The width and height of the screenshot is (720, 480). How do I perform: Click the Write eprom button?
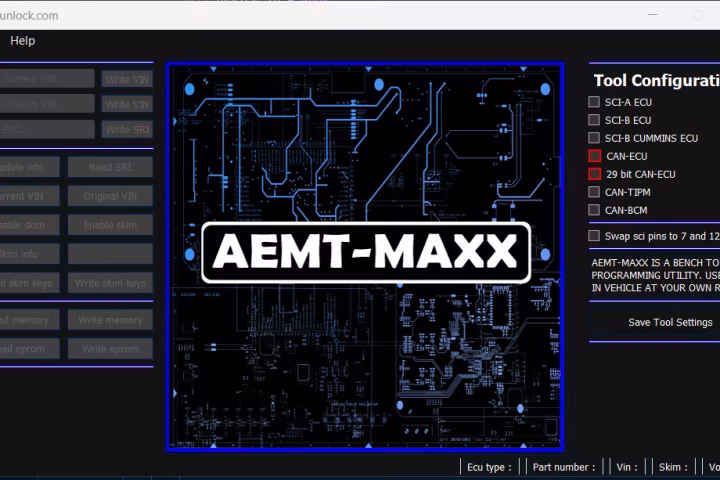click(110, 349)
